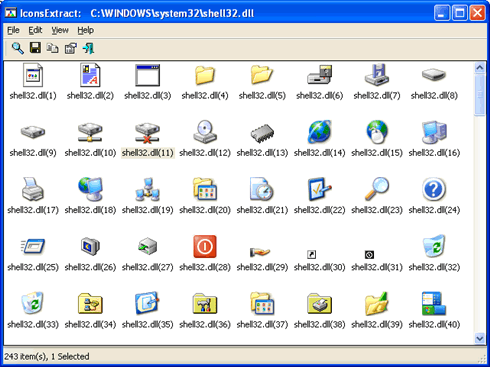Image resolution: width=490 pixels, height=367 pixels.
Task: Click the label text shell32.dll(18)
Action: [x=90, y=210]
